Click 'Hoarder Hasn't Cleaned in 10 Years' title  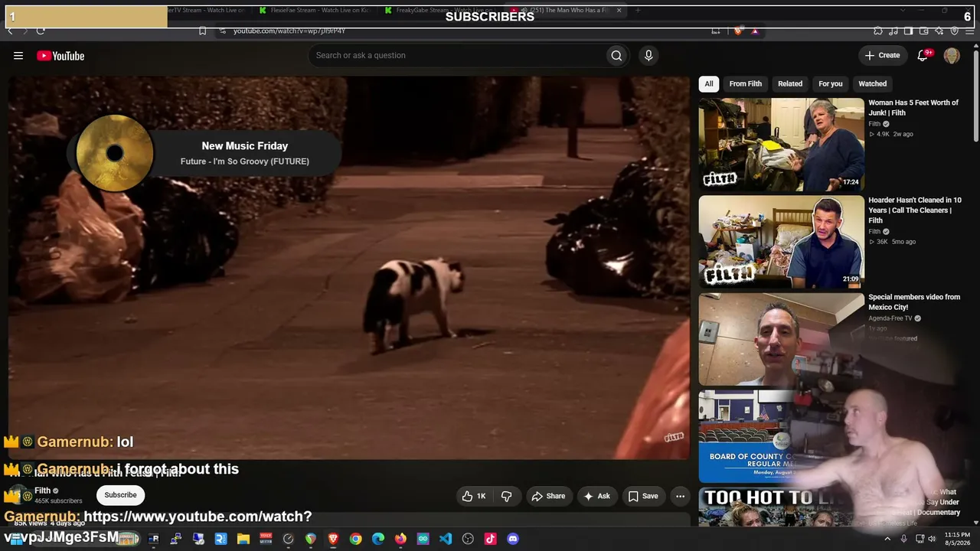[x=915, y=210]
